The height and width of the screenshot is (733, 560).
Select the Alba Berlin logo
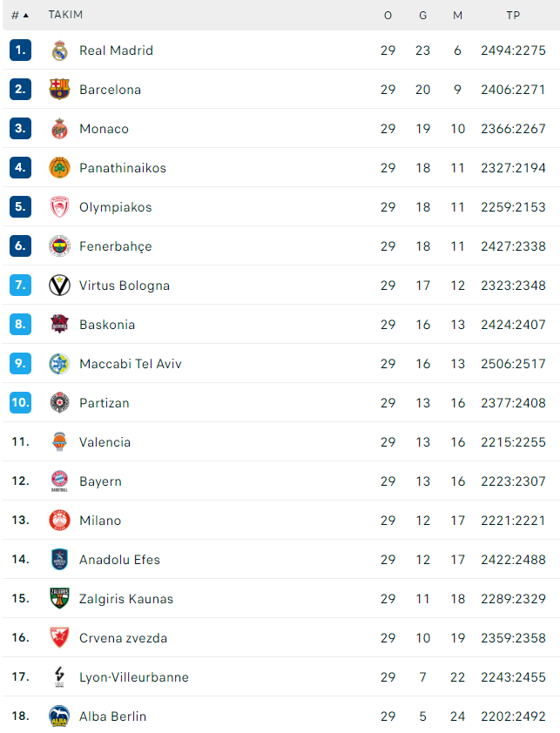tap(59, 716)
